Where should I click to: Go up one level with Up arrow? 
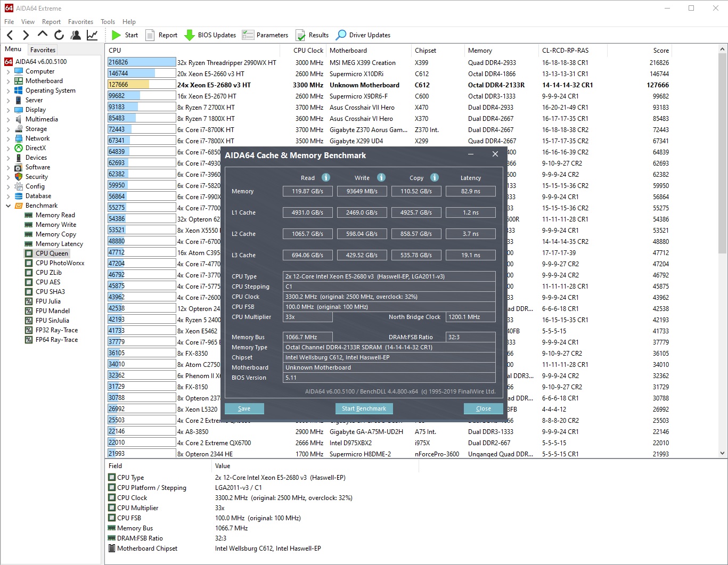[42, 35]
